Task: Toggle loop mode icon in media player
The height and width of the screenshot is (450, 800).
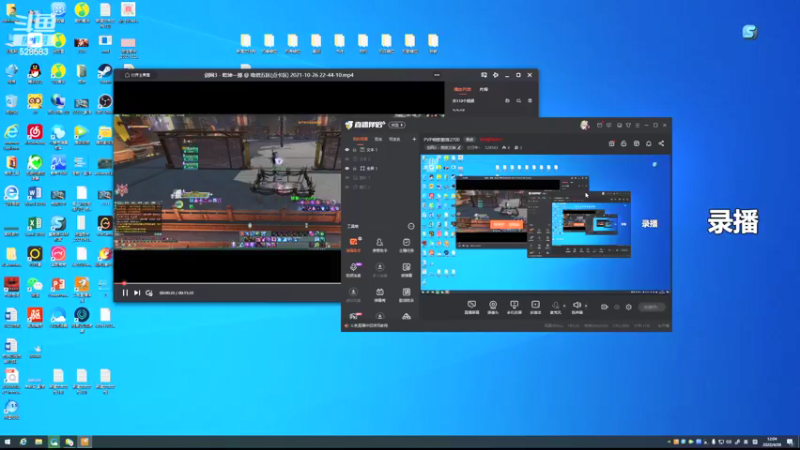Action: (149, 293)
